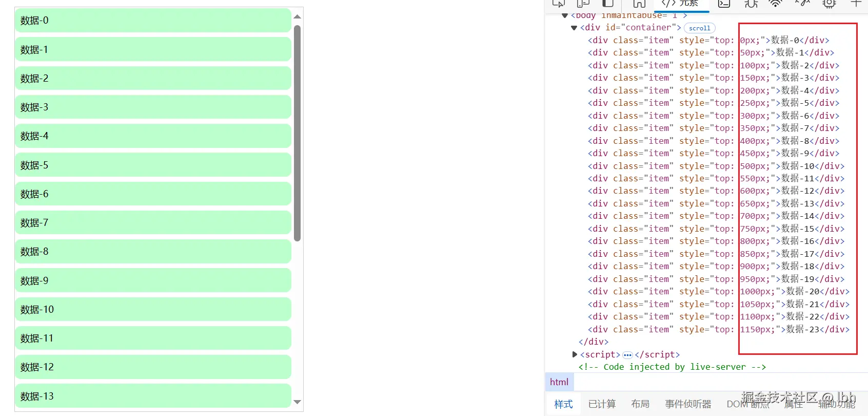This screenshot has height=416, width=868.
Task: Expand the script element node
Action: (x=575, y=354)
